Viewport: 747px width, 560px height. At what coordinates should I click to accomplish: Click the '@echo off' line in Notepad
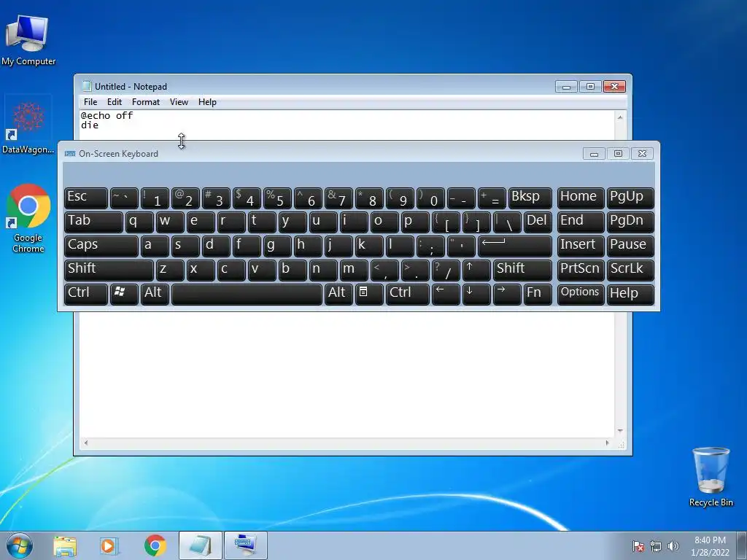(107, 115)
